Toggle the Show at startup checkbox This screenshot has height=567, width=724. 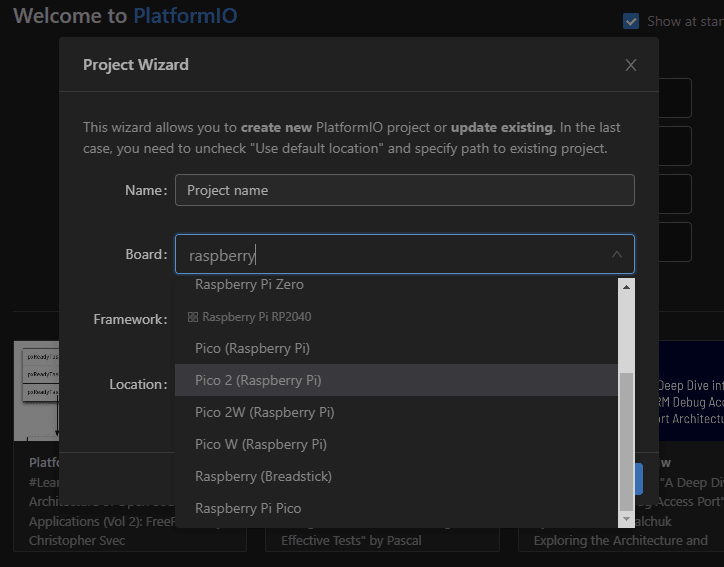click(631, 21)
